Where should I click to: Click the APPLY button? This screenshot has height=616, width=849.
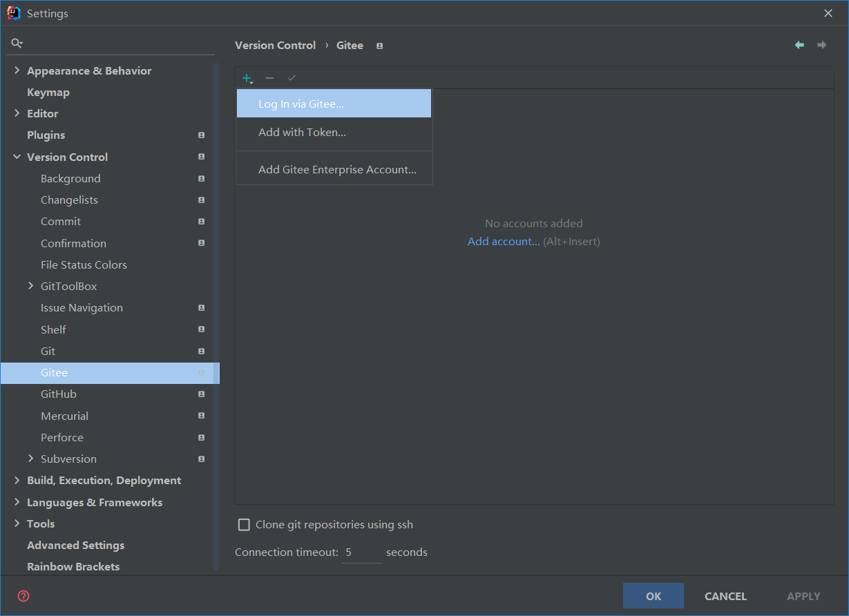pos(803,596)
